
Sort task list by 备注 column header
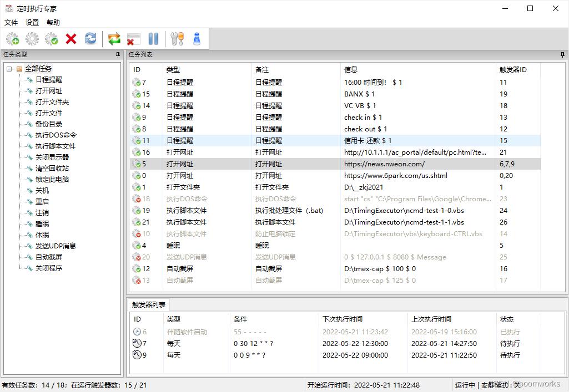[296, 69]
